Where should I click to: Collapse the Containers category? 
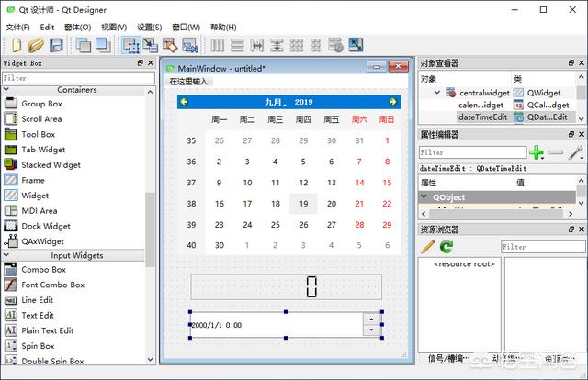pyautogui.click(x=6, y=90)
